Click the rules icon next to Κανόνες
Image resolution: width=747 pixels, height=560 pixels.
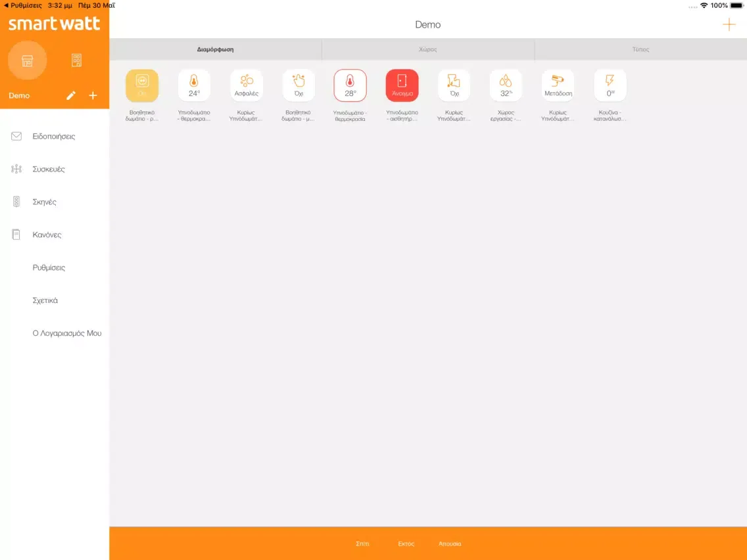point(16,235)
